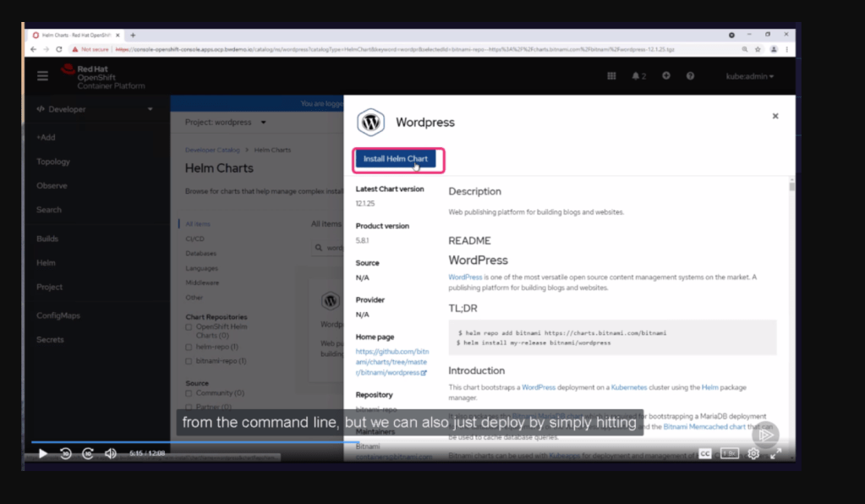Open the WordPress link in README paragraph
The image size is (865, 504).
pos(465,277)
